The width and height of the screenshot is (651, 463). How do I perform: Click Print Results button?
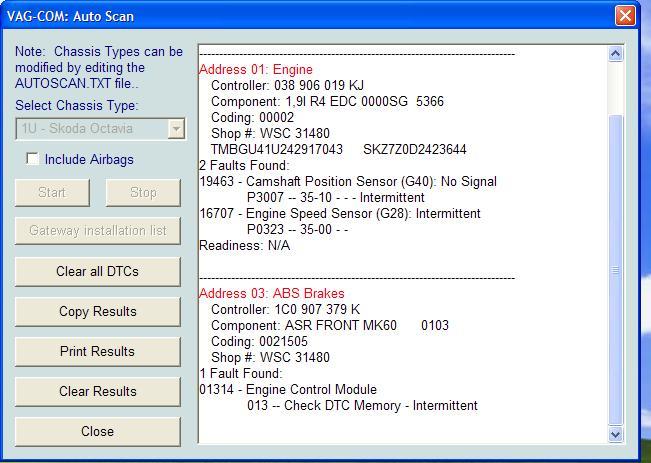tap(98, 351)
